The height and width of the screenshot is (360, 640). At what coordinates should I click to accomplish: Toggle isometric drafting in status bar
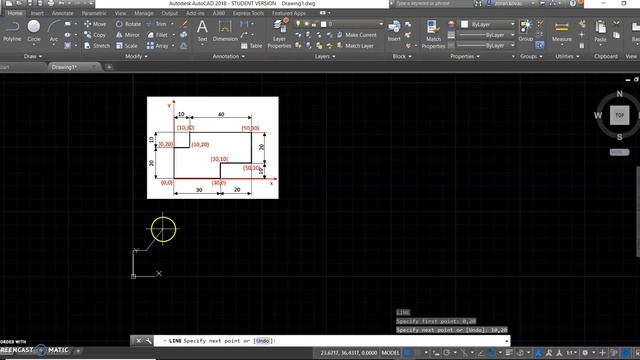464,353
